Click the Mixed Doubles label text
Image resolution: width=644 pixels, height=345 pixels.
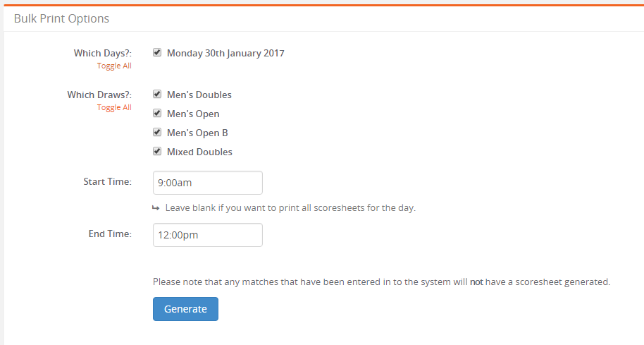pos(199,152)
